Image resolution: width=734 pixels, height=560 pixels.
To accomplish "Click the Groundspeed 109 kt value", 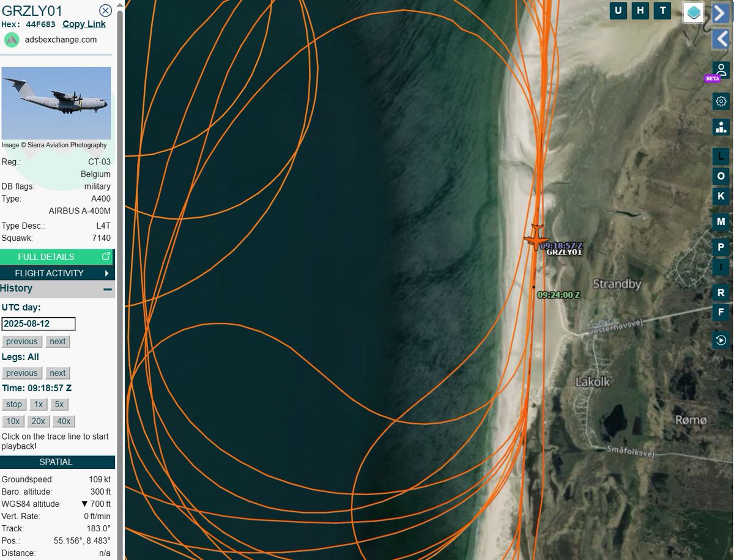I will [x=100, y=480].
